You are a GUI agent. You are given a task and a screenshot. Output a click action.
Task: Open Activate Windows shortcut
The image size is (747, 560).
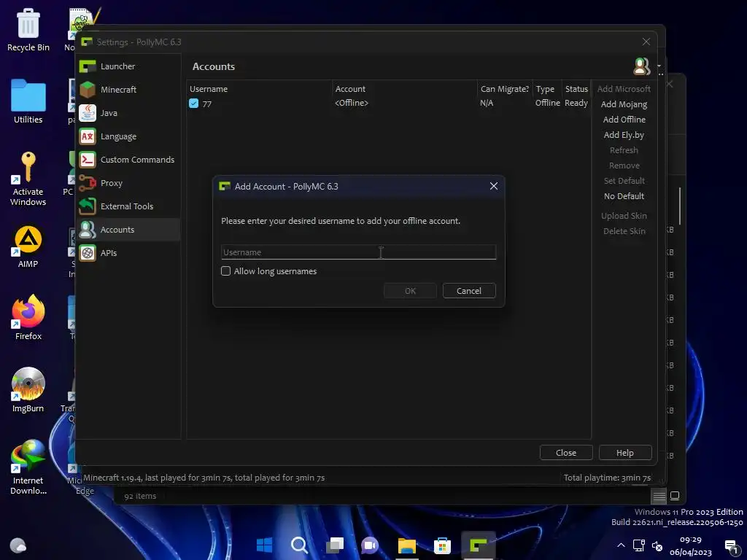pos(28,179)
